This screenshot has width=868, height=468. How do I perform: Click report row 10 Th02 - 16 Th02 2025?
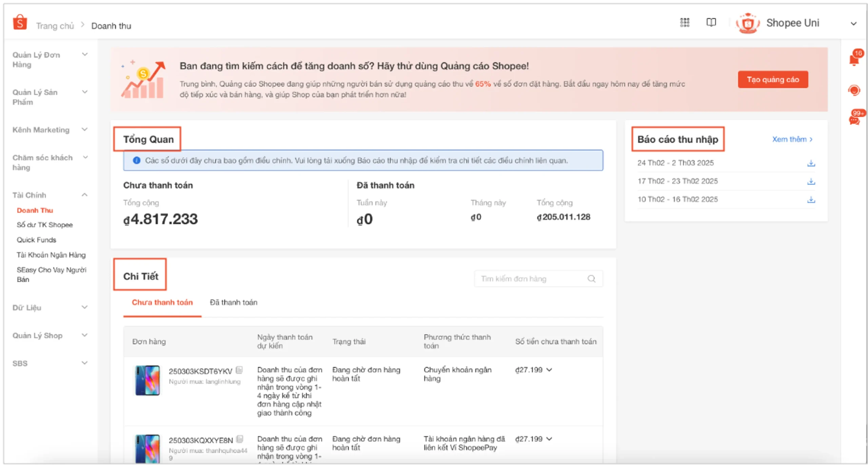tap(726, 199)
